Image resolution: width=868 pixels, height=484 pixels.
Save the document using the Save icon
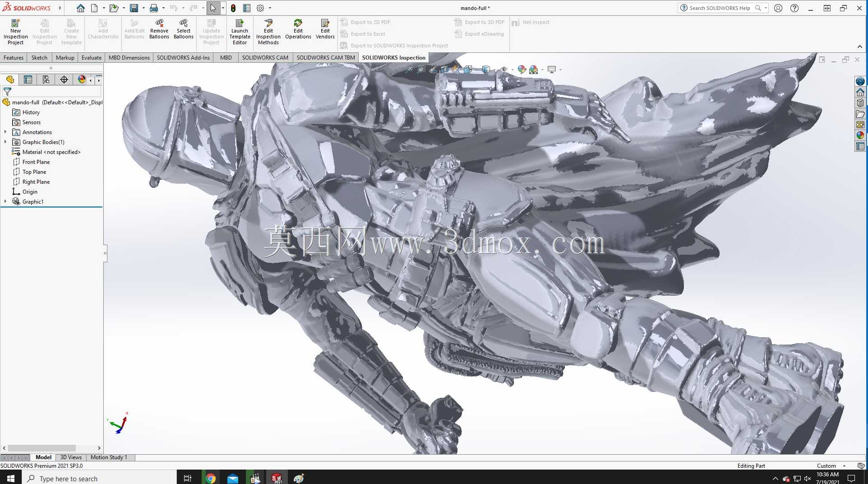click(134, 8)
